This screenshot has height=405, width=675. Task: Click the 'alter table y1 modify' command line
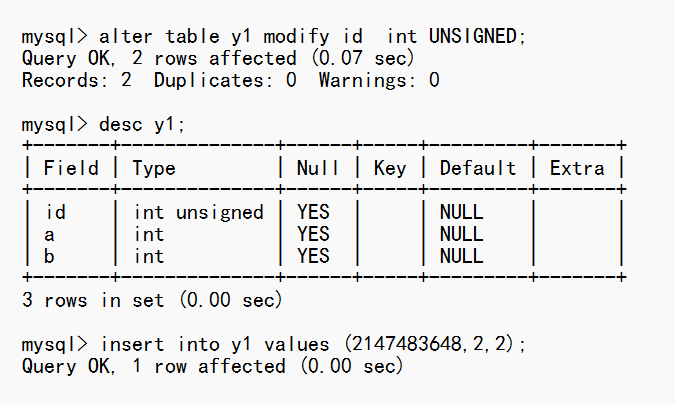[273, 36]
